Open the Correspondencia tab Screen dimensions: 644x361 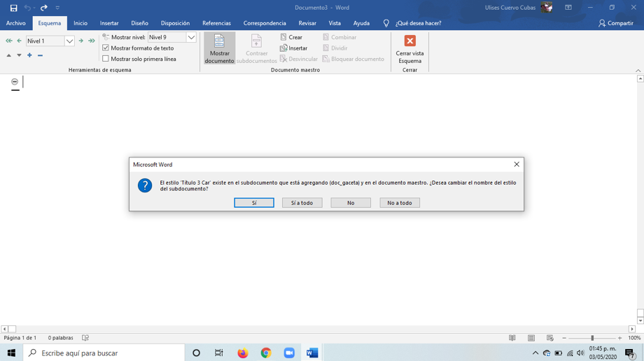[x=265, y=23]
